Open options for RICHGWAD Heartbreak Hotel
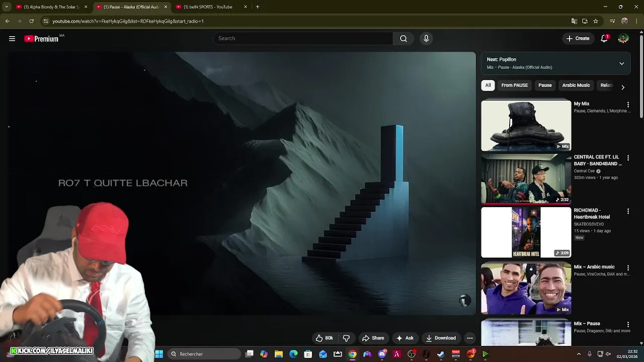This screenshot has width=644, height=362. [x=628, y=211]
